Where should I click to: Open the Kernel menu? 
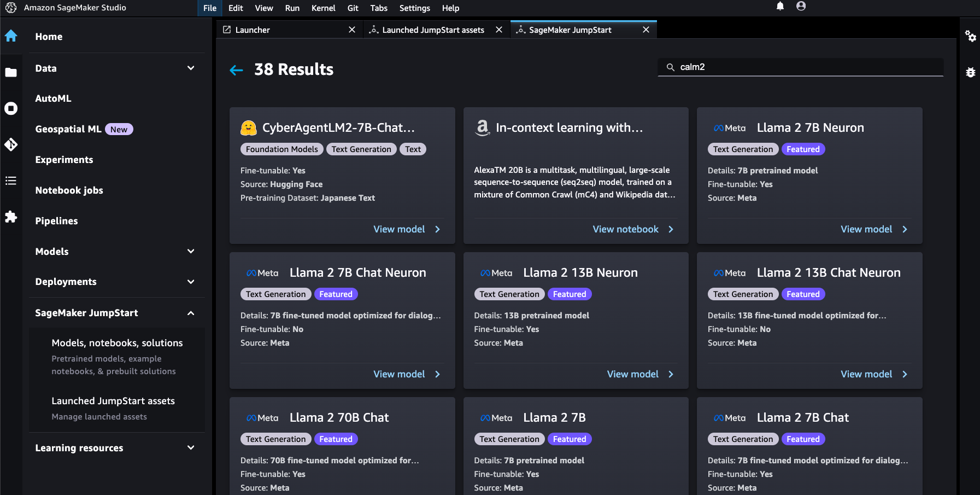point(323,8)
